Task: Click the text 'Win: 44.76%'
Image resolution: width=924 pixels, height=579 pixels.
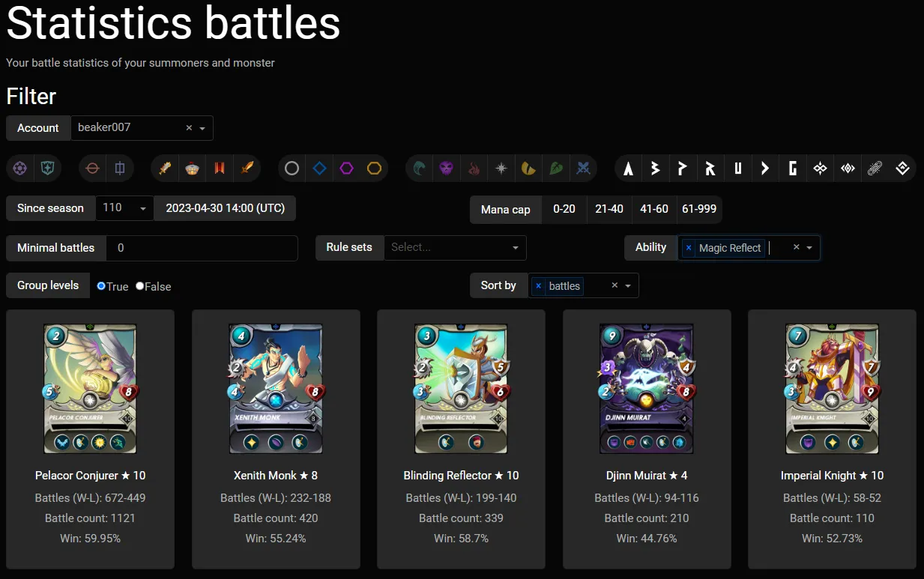Action: [647, 539]
